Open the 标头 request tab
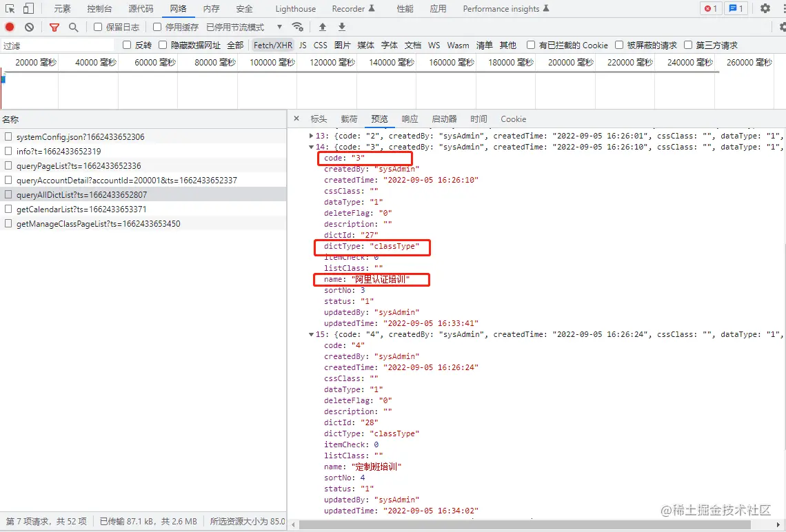This screenshot has height=532, width=786. pos(319,119)
